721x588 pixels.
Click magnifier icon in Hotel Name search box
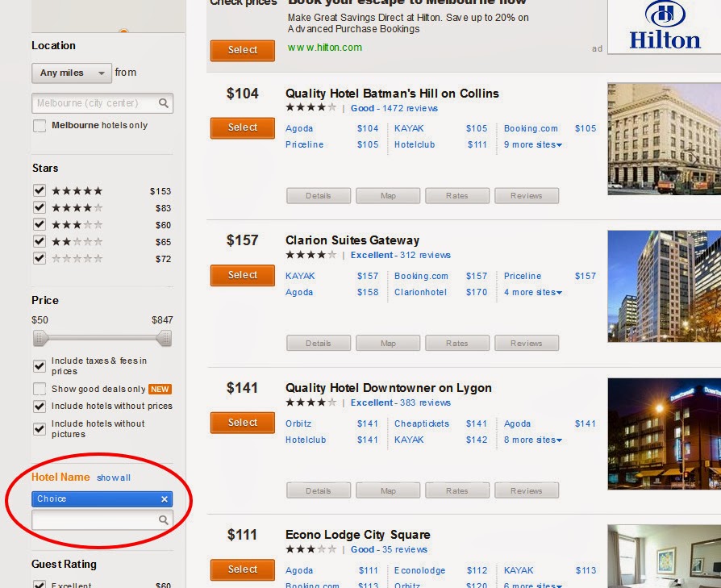163,520
